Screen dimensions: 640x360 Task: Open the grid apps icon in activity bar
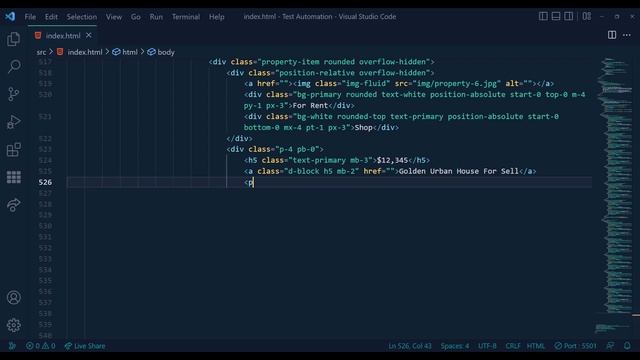coord(13,177)
